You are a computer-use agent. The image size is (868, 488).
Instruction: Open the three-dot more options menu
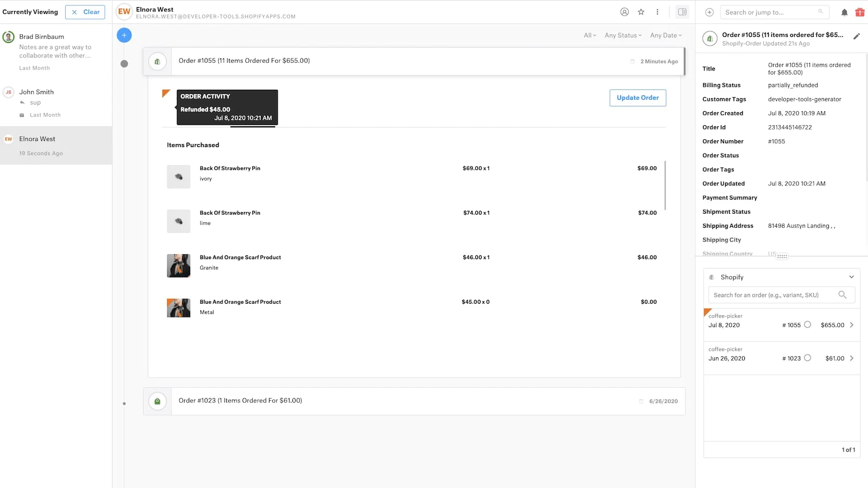pyautogui.click(x=657, y=12)
